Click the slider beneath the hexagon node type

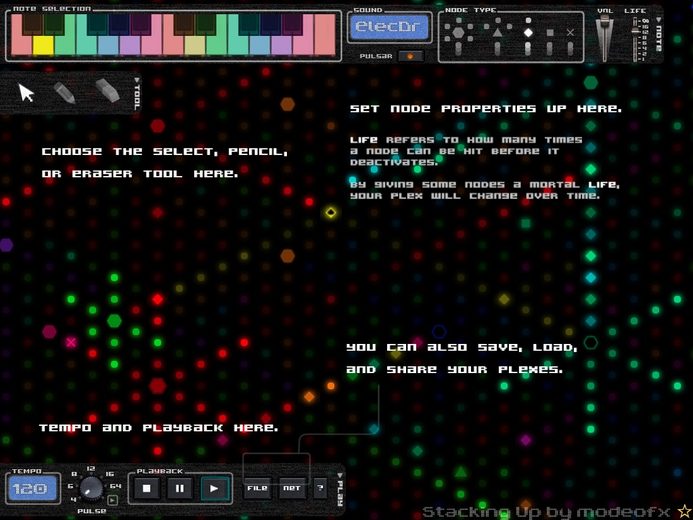pos(458,49)
